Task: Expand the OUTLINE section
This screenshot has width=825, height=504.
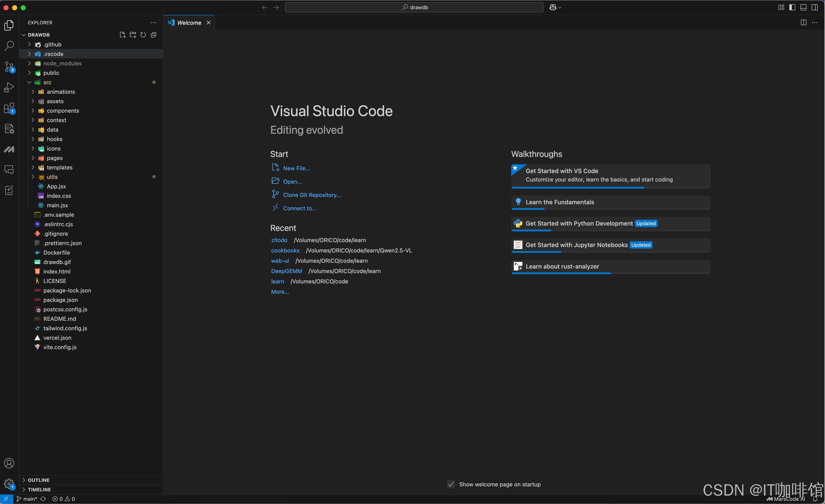Action: 38,480
